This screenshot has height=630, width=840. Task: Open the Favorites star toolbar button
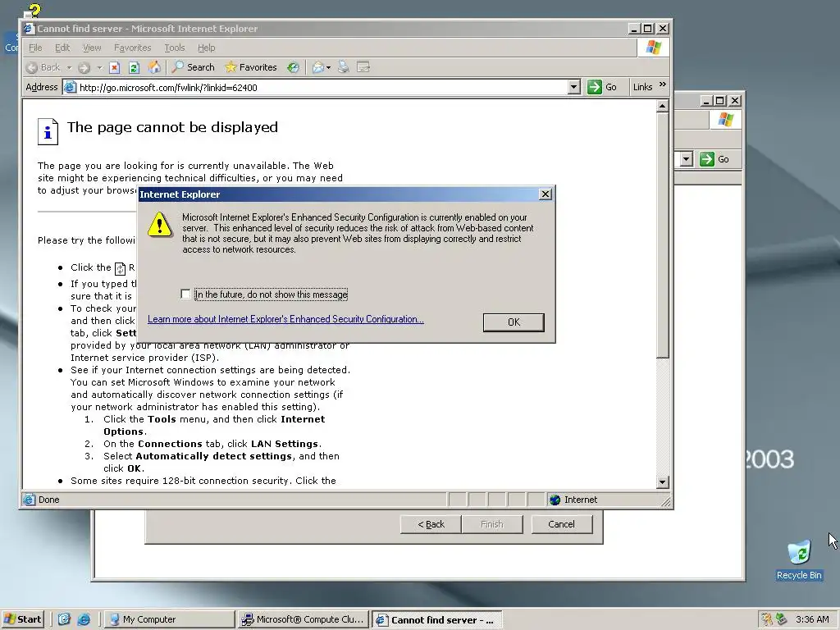pos(251,67)
